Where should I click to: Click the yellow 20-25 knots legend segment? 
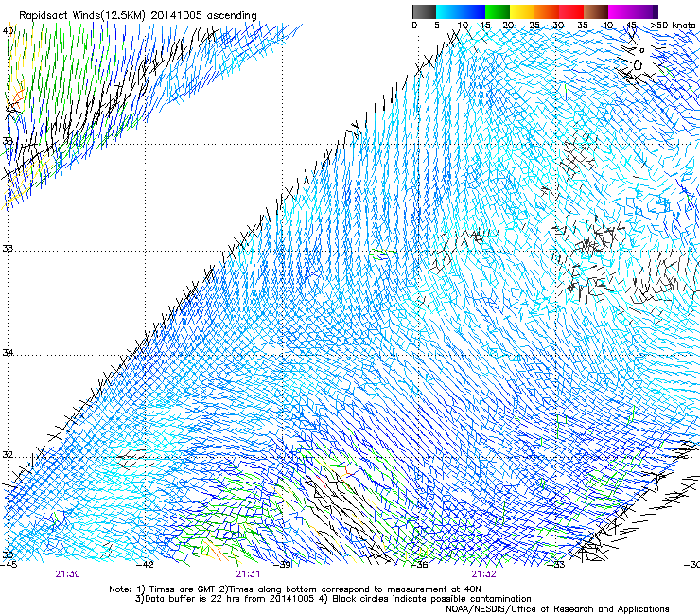click(x=522, y=11)
